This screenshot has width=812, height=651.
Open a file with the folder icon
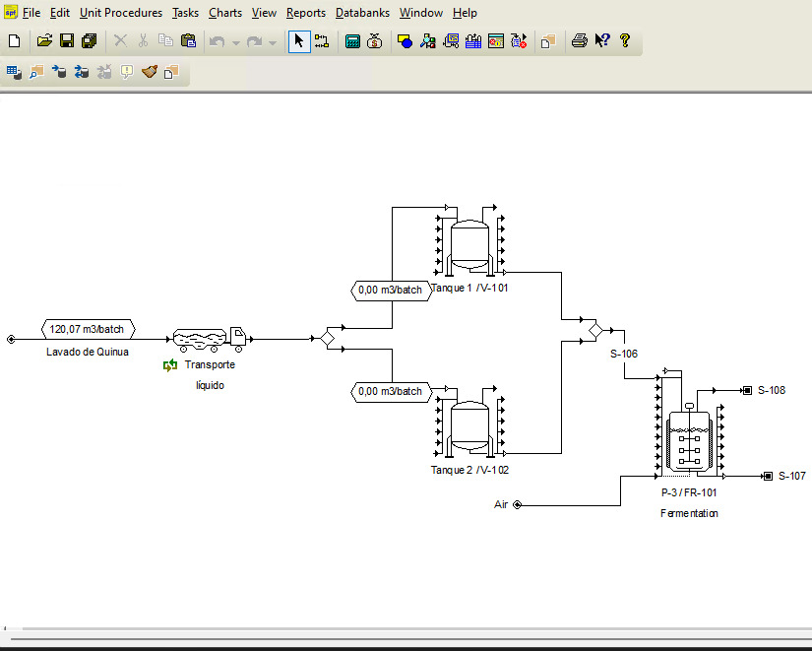pyautogui.click(x=44, y=41)
